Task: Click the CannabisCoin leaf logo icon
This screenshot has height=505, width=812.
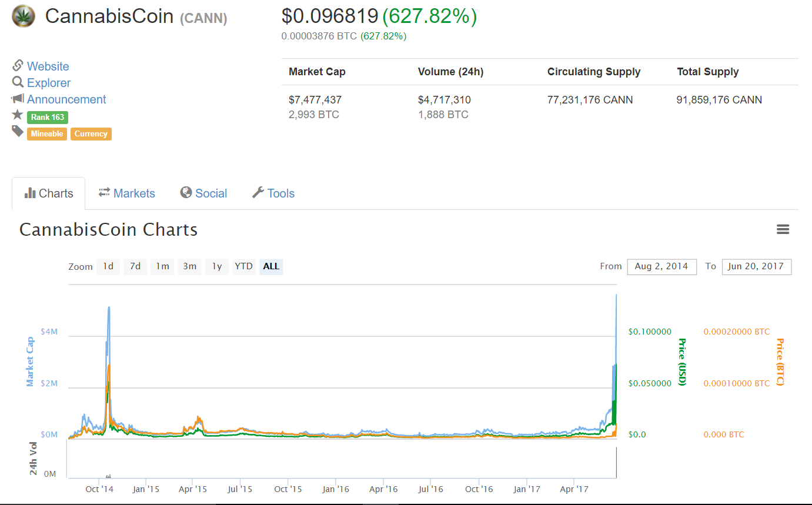Action: click(23, 16)
